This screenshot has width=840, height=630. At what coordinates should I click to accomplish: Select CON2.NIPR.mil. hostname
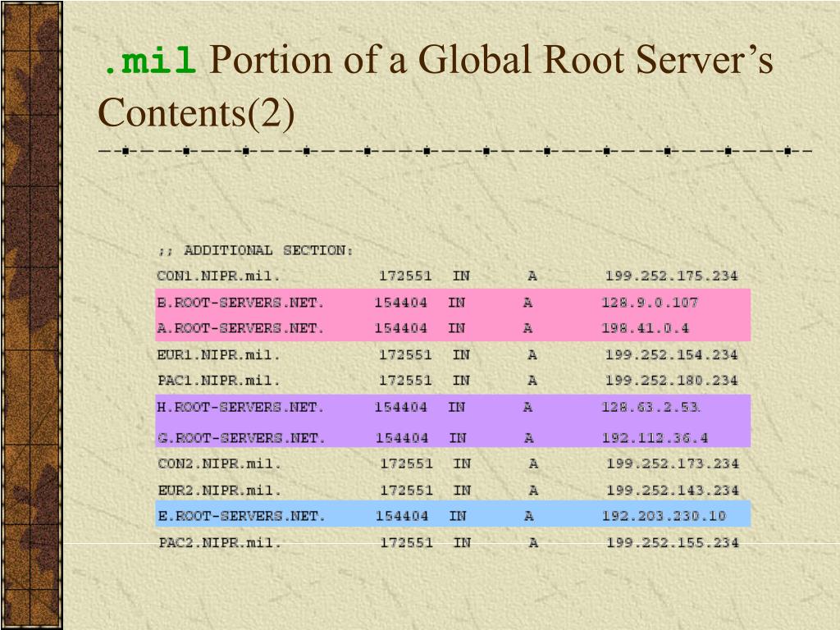coord(220,464)
